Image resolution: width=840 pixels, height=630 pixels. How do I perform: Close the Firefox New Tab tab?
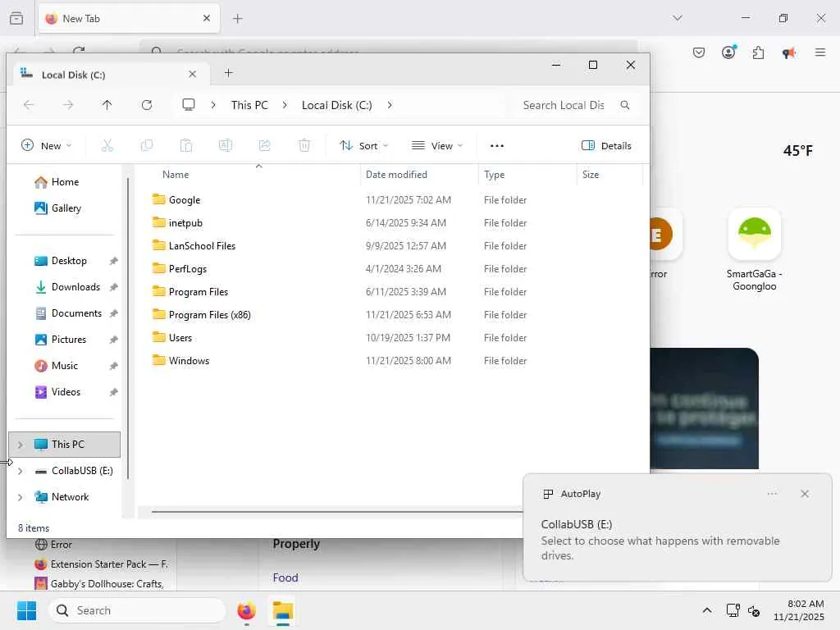tap(207, 18)
